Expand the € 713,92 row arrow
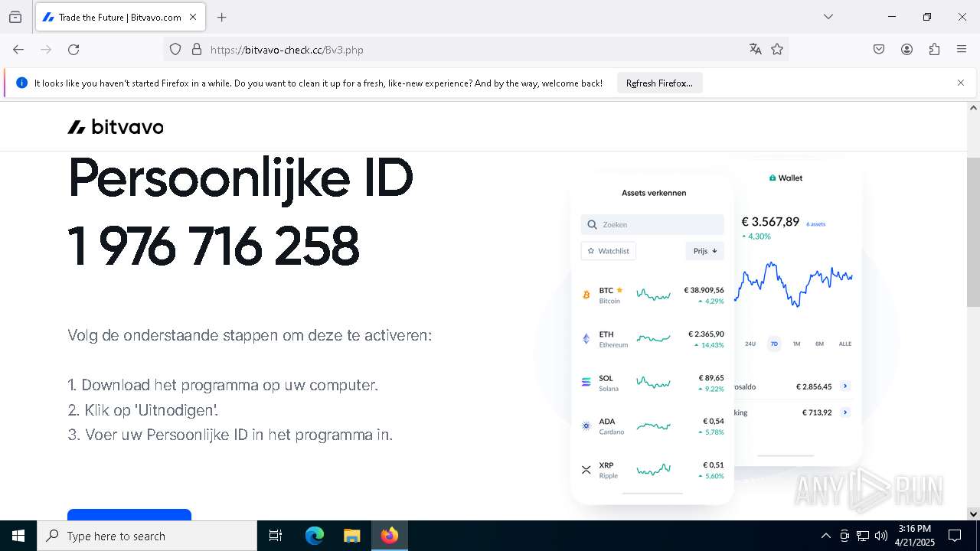This screenshot has height=551, width=980. coord(845,412)
